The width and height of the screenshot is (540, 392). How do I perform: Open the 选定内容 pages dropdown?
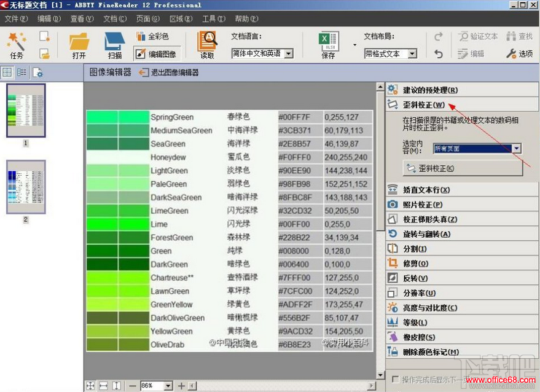pyautogui.click(x=516, y=149)
